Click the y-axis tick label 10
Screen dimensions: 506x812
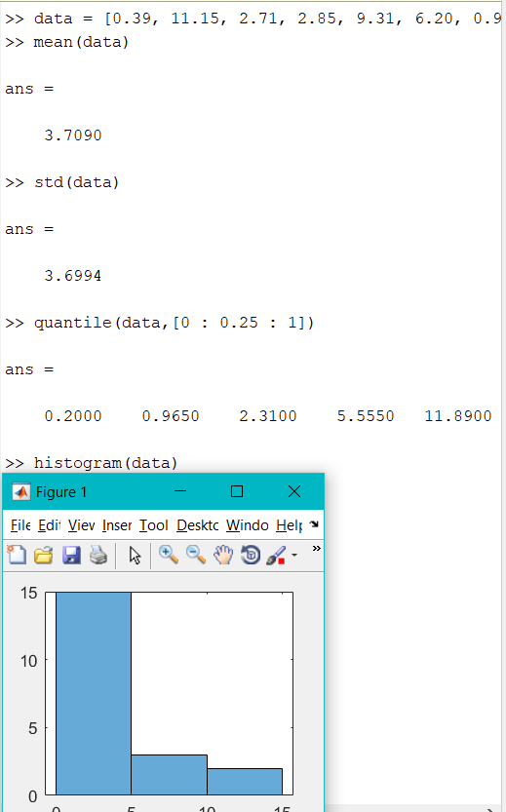pyautogui.click(x=29, y=661)
